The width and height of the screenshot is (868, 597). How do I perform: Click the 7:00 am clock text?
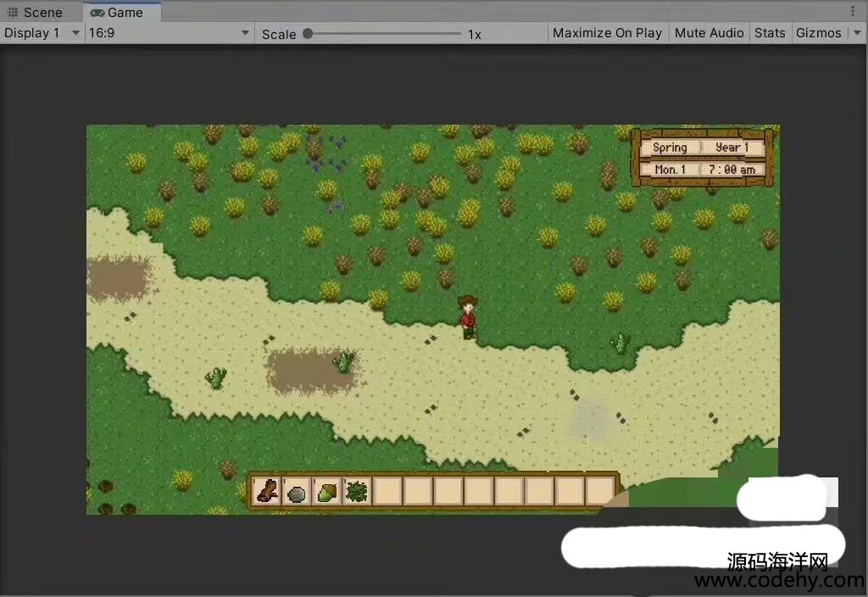click(x=732, y=170)
